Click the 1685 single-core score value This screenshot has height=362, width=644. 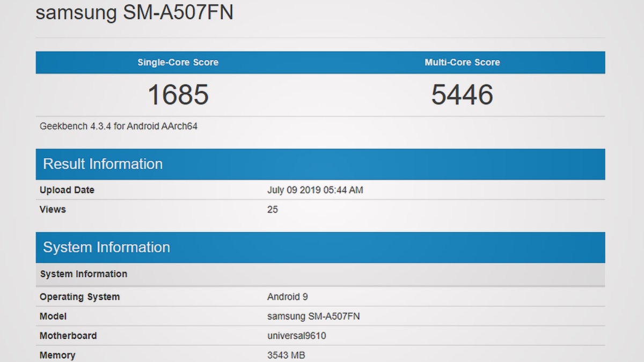pyautogui.click(x=178, y=95)
